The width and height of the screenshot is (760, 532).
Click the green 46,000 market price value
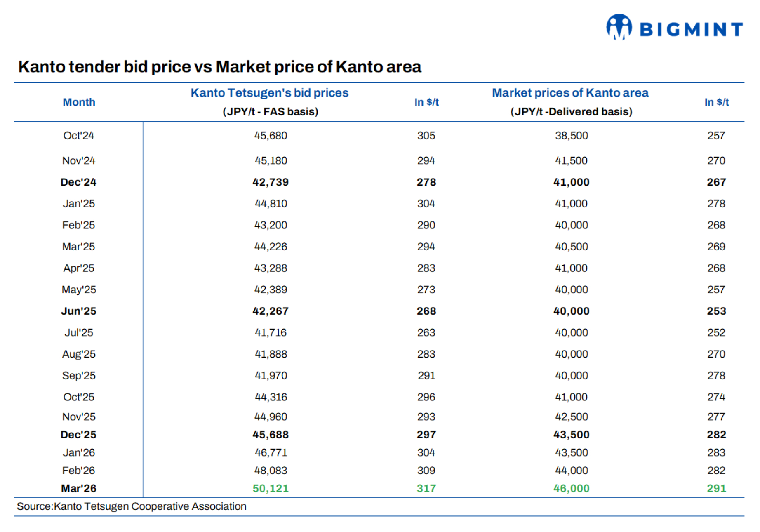(x=571, y=488)
